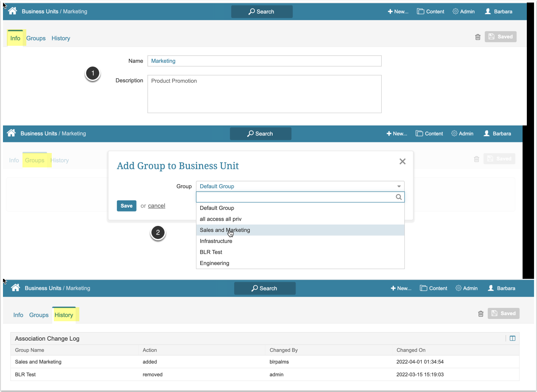
Task: Expand the Group dropdown showing Default Group
Action: 300,186
